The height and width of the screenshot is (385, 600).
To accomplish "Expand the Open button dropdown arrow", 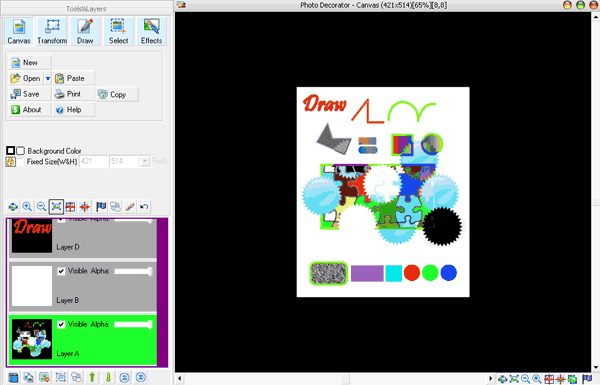I will 47,78.
